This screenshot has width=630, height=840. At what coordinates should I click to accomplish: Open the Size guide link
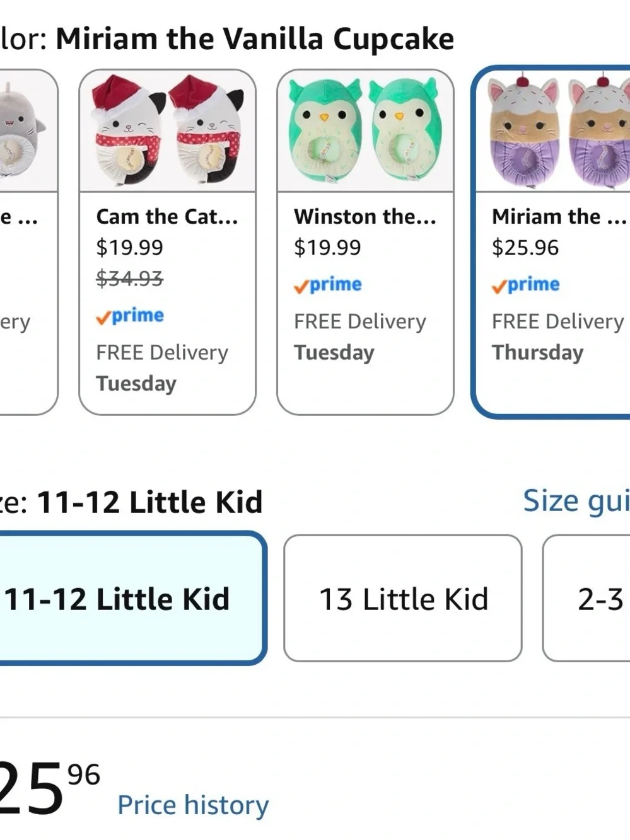tap(576, 502)
